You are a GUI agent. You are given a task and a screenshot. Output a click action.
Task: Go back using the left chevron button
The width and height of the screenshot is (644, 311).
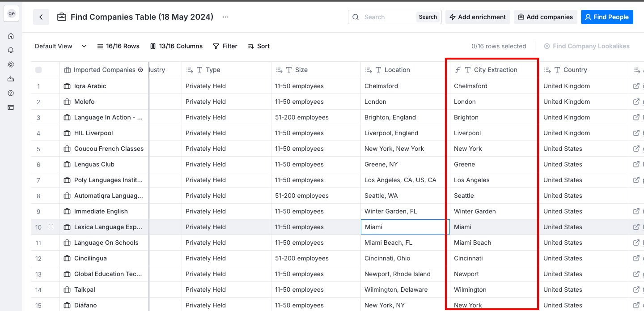pos(41,17)
